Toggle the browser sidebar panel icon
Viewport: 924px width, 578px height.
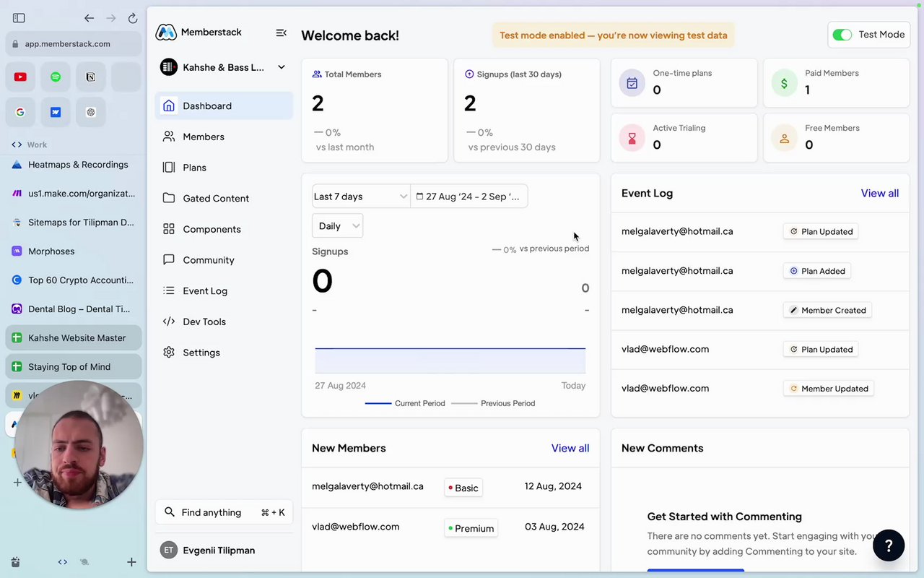coord(19,18)
